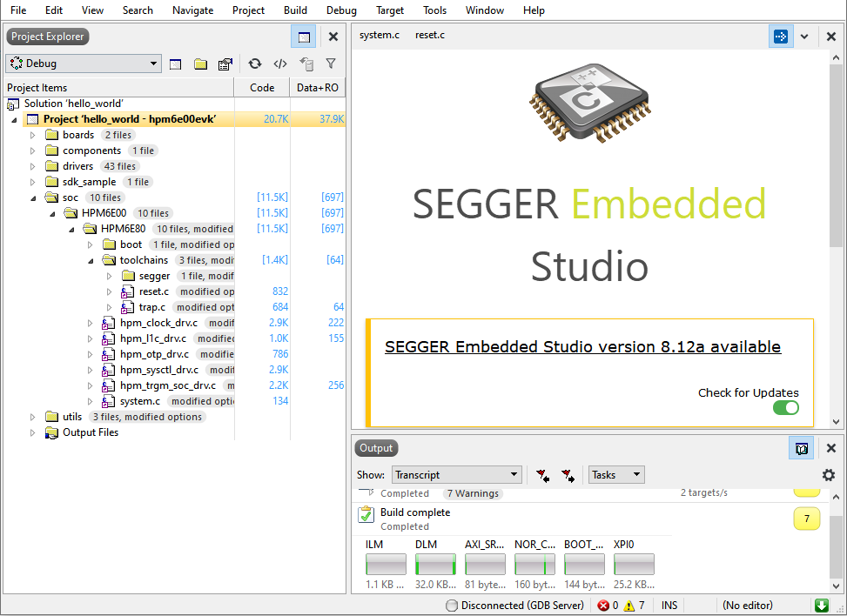This screenshot has height=616, width=847.
Task: Click the ILM memory usage bar
Action: (386, 565)
